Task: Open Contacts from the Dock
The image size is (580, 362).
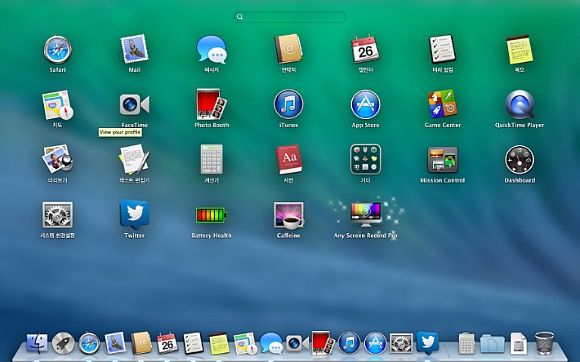Action: (x=141, y=343)
